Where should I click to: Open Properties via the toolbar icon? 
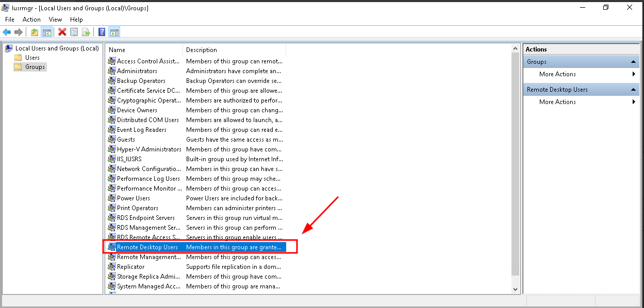pyautogui.click(x=74, y=32)
